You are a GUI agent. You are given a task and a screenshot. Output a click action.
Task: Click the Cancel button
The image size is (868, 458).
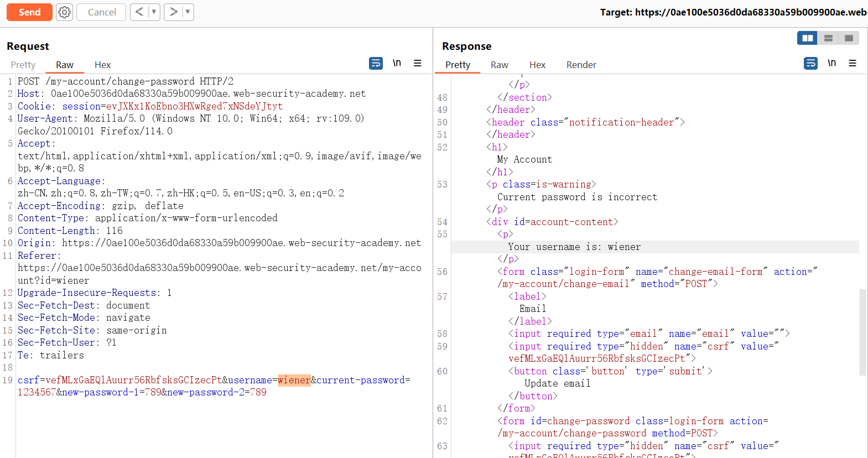[101, 12]
